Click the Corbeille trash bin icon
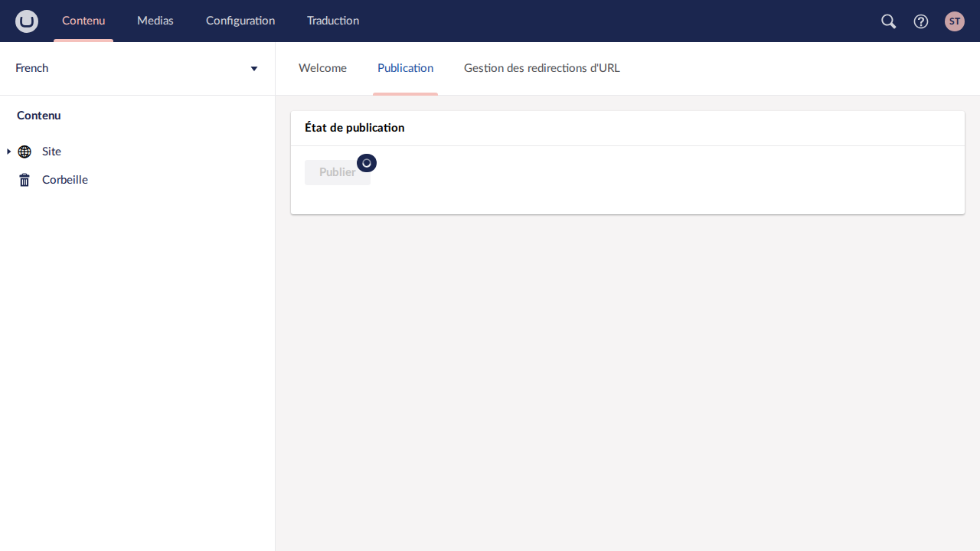 24,180
